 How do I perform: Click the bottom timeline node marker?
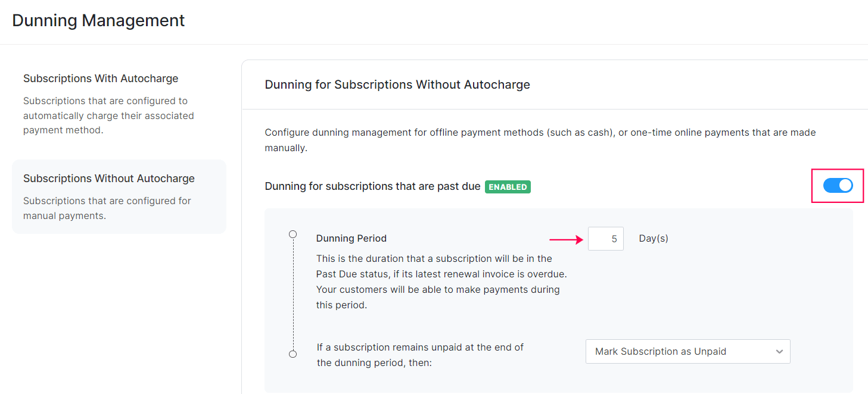click(x=293, y=353)
